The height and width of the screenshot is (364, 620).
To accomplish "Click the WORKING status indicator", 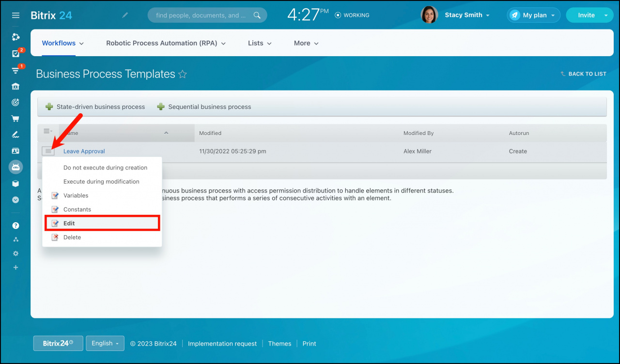I will point(352,15).
